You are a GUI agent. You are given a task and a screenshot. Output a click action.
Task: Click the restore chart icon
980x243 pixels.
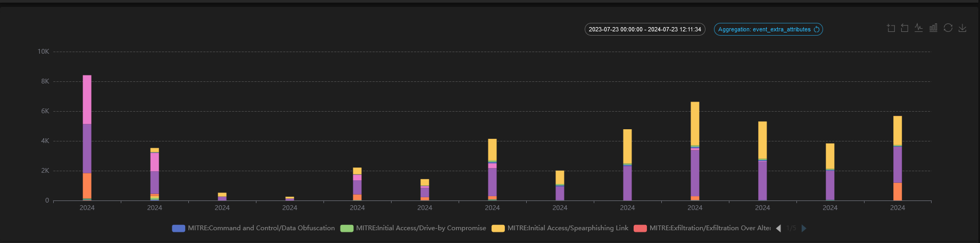948,28
